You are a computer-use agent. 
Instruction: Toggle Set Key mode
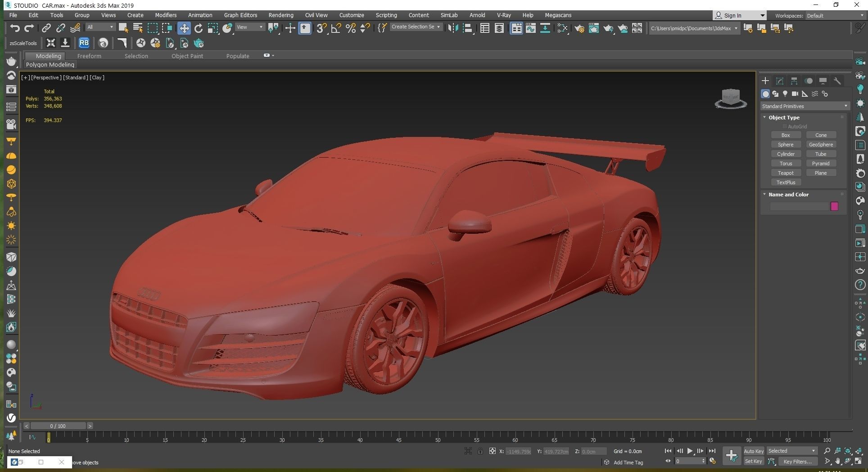(753, 461)
